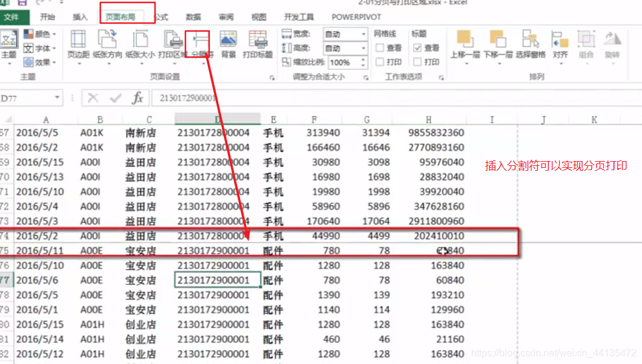Switch to the Data (数据) tab
642x364 pixels.
tap(193, 17)
